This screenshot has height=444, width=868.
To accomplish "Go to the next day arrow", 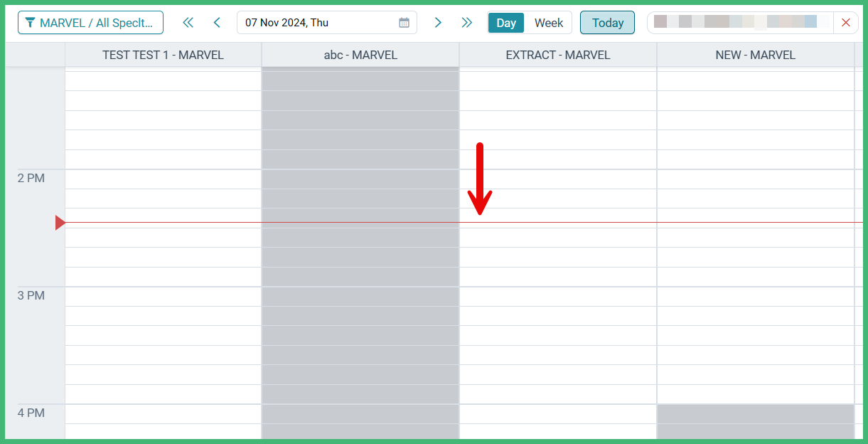I will [438, 22].
